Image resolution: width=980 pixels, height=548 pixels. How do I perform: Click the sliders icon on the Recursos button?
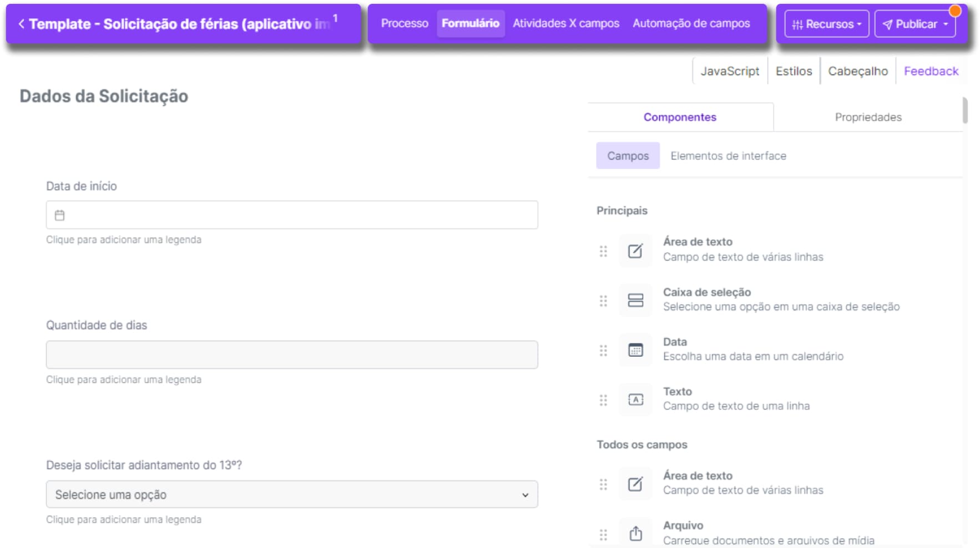[798, 23]
